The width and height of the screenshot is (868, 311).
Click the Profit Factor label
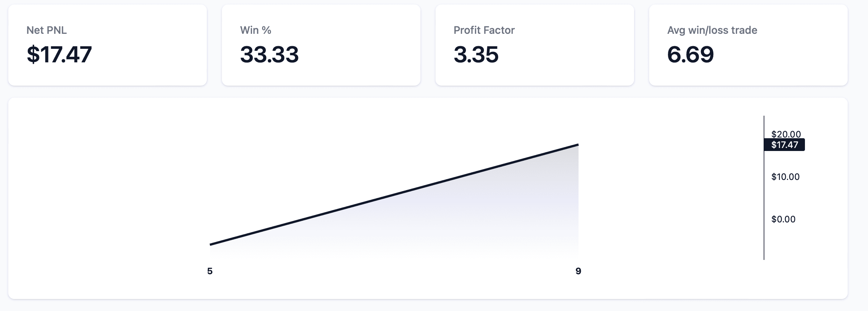tap(484, 30)
